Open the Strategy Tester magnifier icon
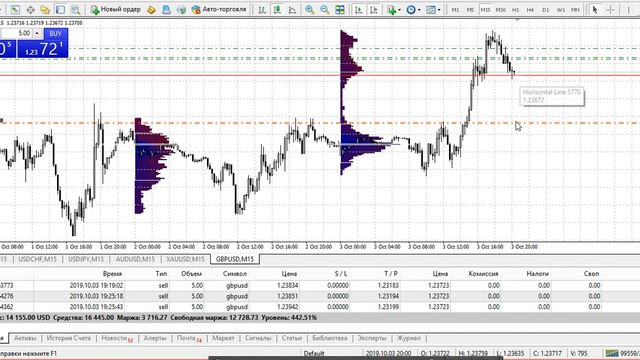Screen dimensions: 640x360 [x=76, y=9]
